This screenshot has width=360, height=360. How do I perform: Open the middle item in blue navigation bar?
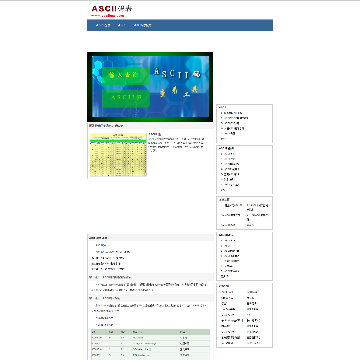[x=122, y=25]
